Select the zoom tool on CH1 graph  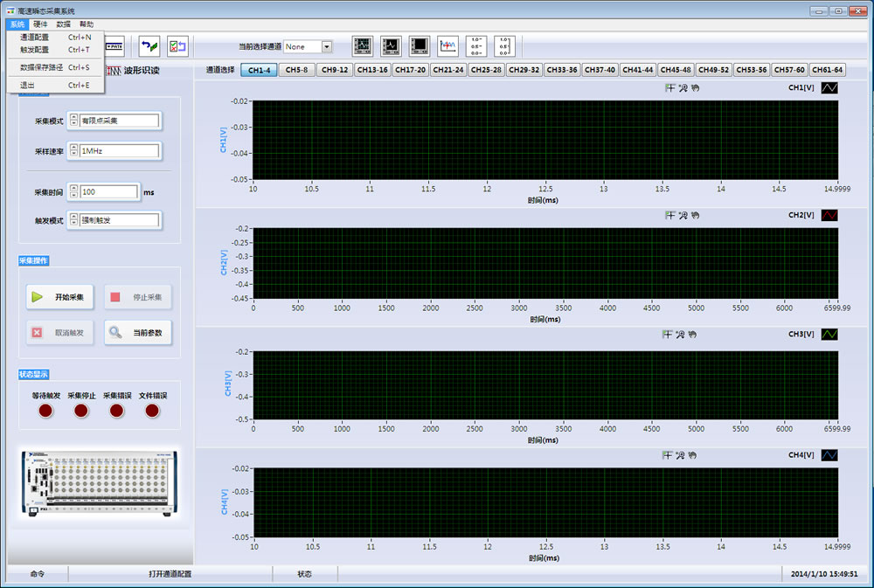tap(682, 88)
